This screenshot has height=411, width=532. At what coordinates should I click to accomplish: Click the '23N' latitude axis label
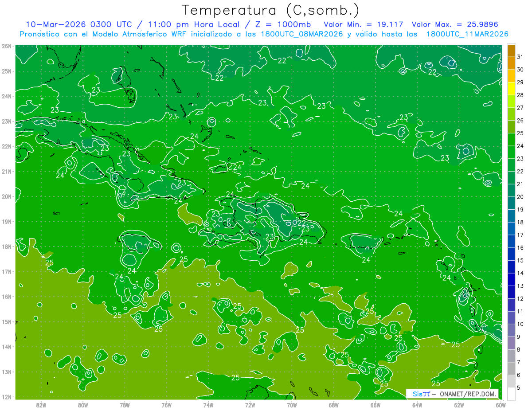(x=7, y=121)
